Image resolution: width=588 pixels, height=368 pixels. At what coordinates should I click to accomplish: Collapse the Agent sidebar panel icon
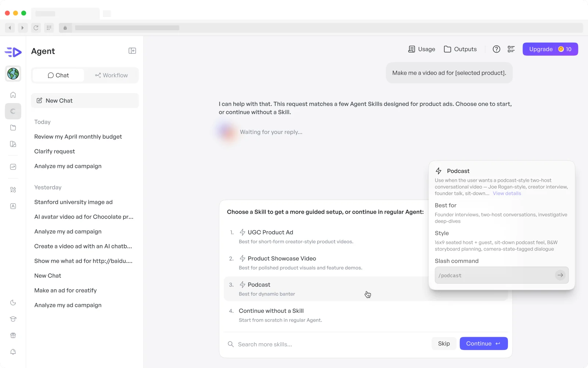click(132, 51)
